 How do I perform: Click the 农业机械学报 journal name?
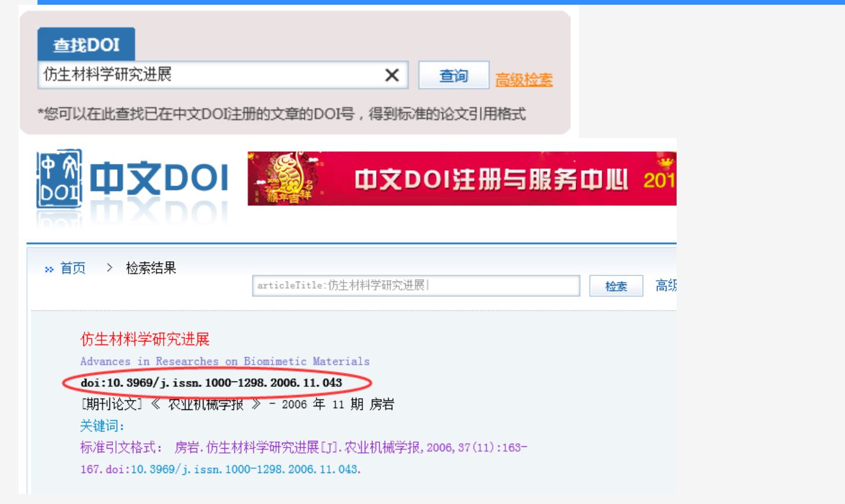click(206, 405)
